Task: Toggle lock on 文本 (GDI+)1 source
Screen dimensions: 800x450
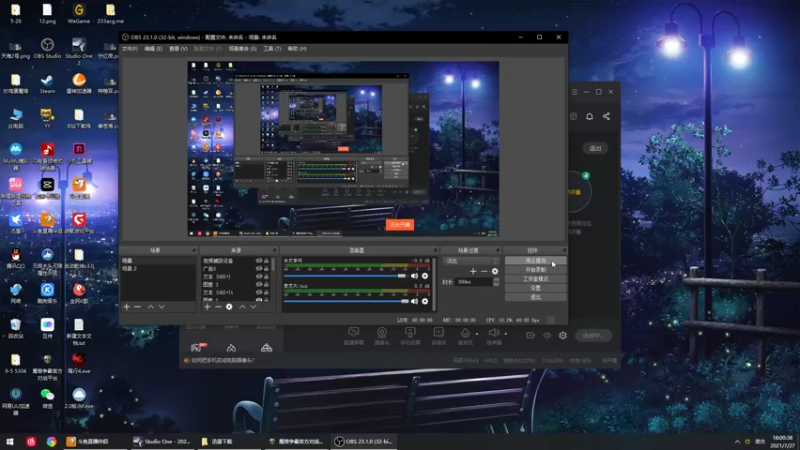Action: tap(266, 292)
